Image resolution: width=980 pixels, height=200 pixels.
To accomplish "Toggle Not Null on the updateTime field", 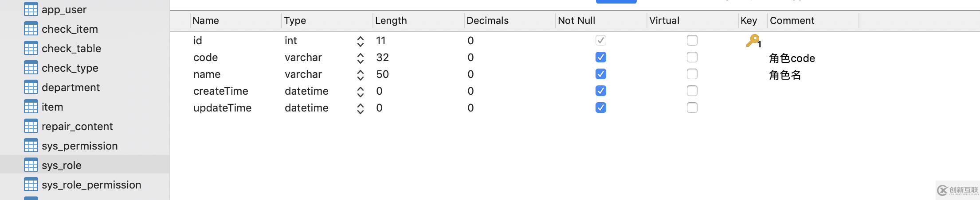I will 601,108.
